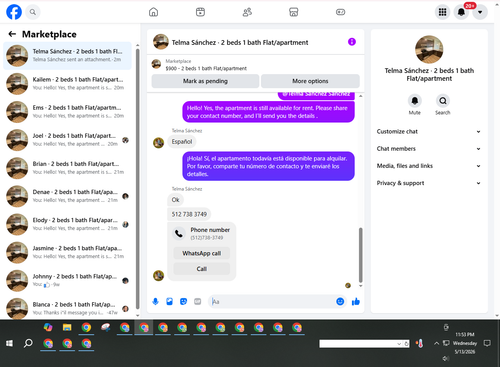The width and height of the screenshot is (500, 367).
Task: Open the Video tab icon
Action: 200,12
